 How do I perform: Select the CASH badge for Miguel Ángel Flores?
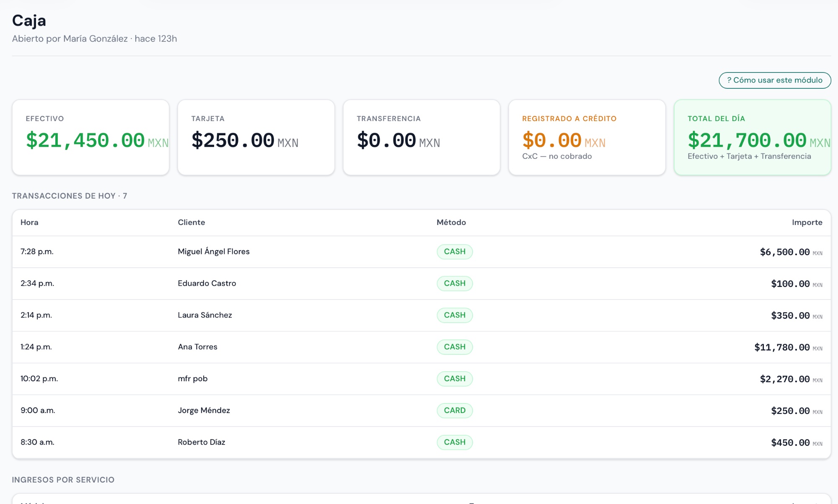455,251
